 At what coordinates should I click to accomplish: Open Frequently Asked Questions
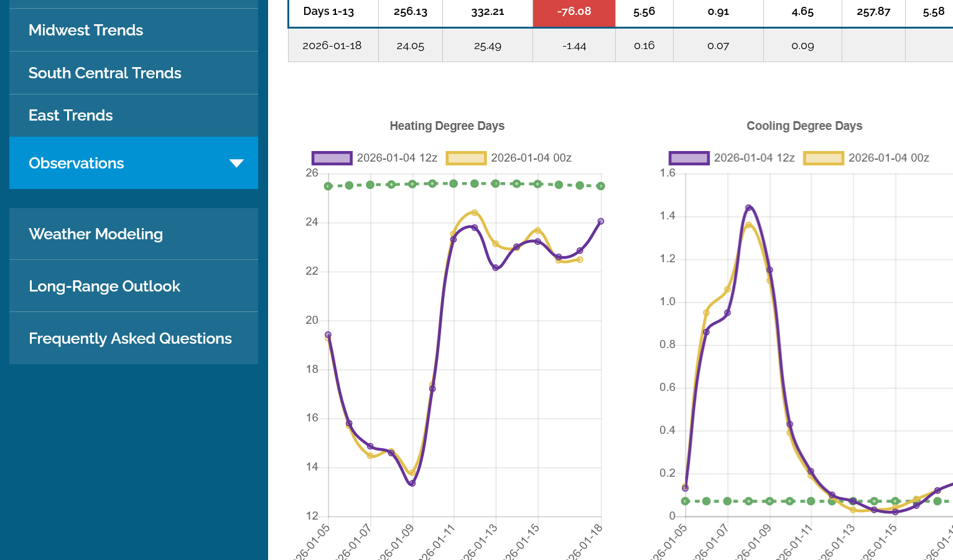pos(130,339)
